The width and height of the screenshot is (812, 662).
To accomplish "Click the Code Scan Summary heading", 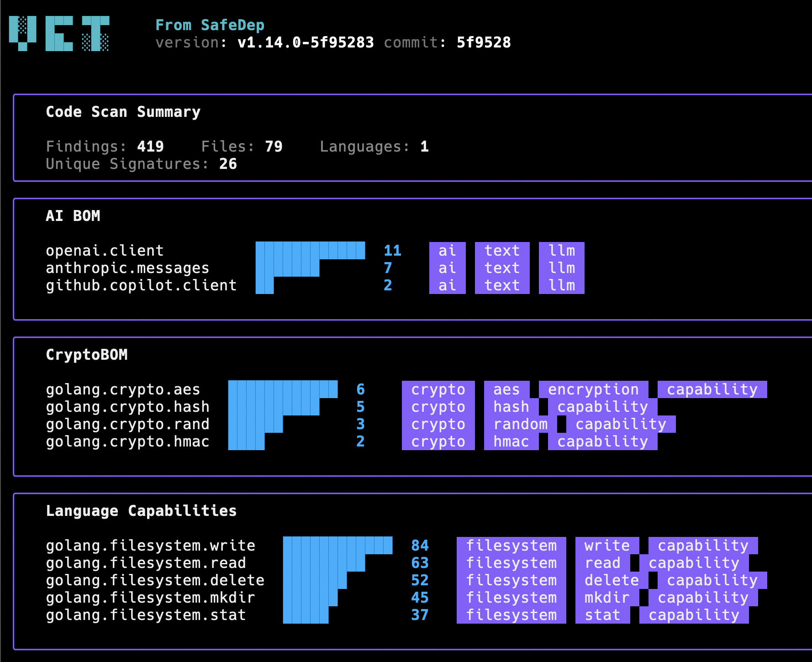I will coord(123,112).
